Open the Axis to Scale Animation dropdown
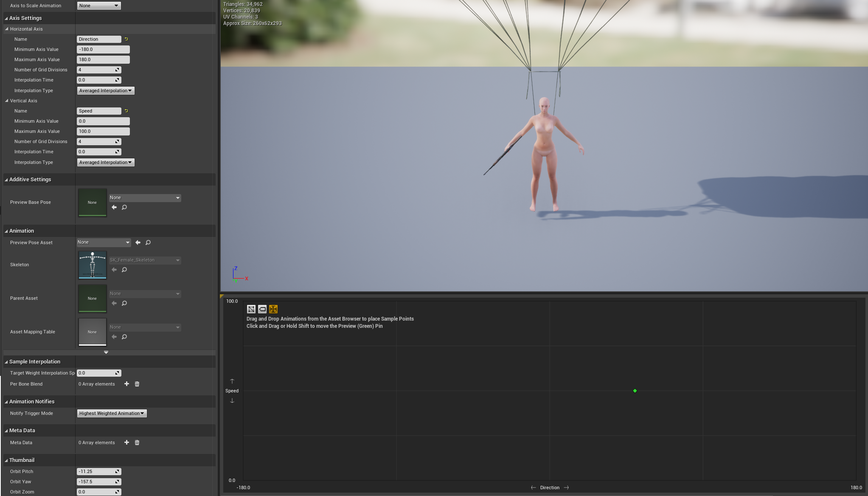Screen dimensions: 868x496 tap(98, 6)
